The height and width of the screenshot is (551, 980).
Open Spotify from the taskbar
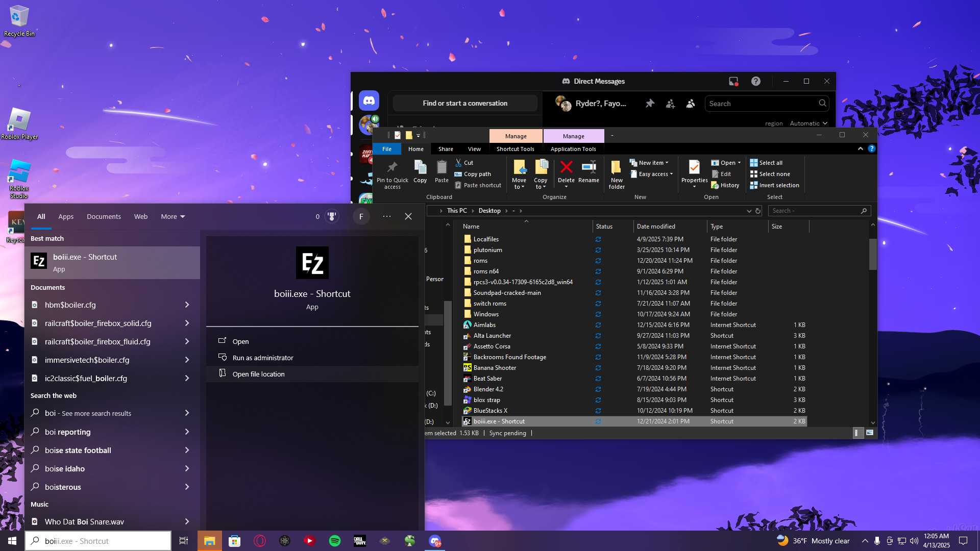pyautogui.click(x=335, y=541)
